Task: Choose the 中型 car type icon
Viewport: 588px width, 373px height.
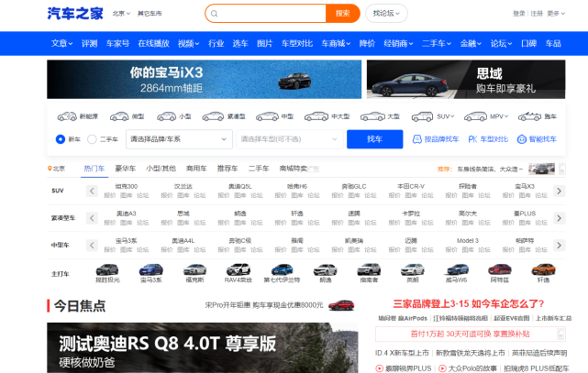Action: (x=267, y=116)
